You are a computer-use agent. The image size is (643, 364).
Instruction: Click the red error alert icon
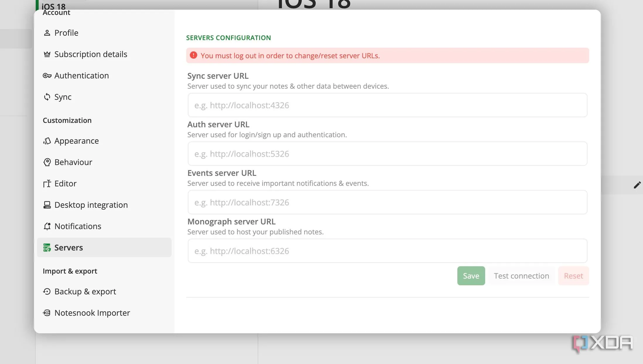click(x=193, y=55)
